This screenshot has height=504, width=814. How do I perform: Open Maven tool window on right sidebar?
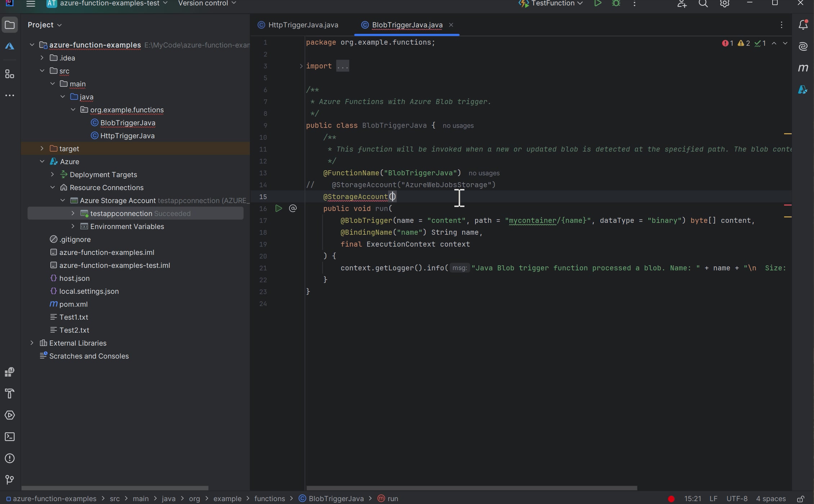click(803, 68)
